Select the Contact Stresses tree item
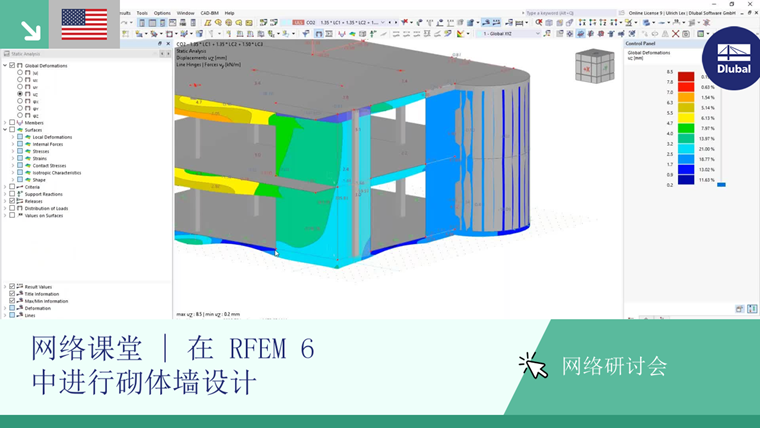Screen dimensions: 760x428 [x=49, y=165]
